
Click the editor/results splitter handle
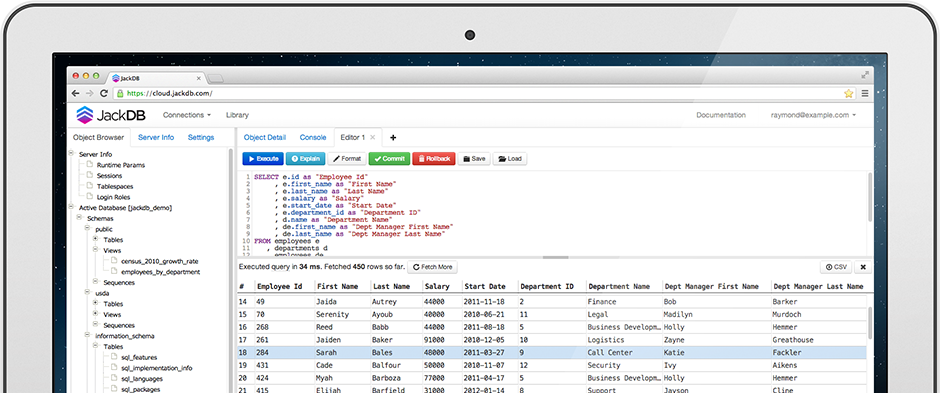(x=555, y=257)
